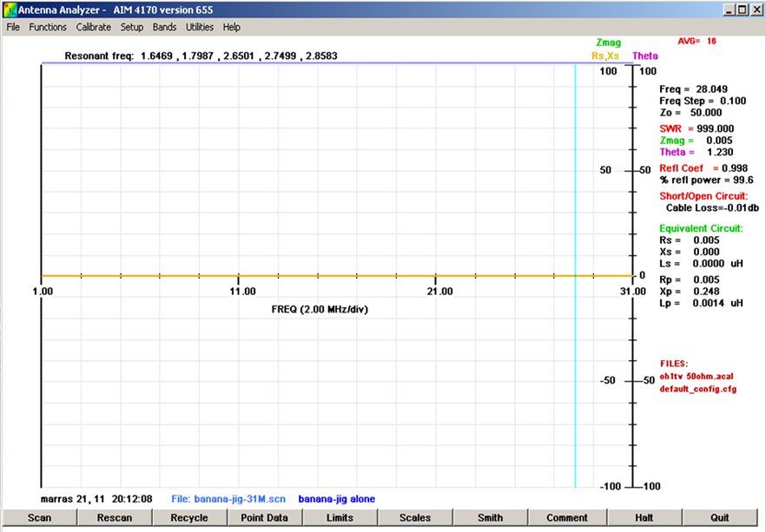The image size is (766, 532).
Task: Show the Smith chart
Action: click(490, 518)
